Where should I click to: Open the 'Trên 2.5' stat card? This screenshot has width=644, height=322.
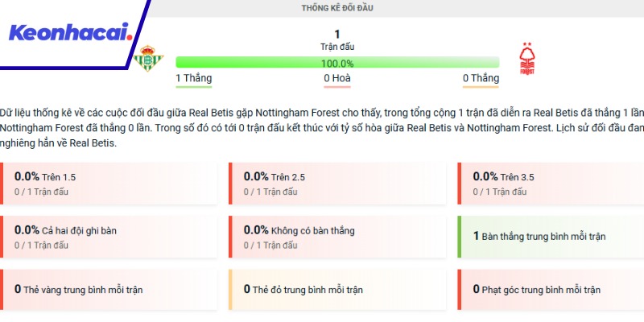tap(337, 183)
